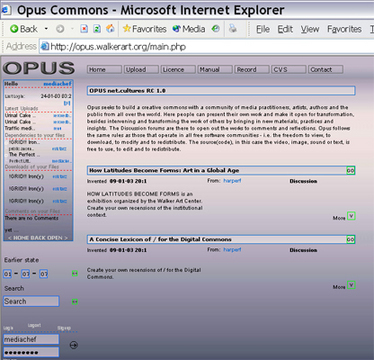Click the mediachef username field
374x360 pixels.
[31, 339]
